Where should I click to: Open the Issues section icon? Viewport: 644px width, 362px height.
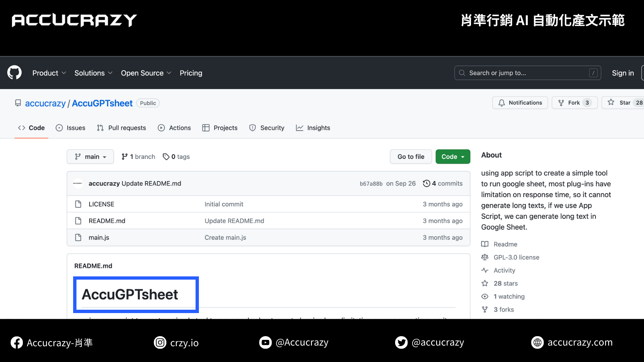coord(59,128)
